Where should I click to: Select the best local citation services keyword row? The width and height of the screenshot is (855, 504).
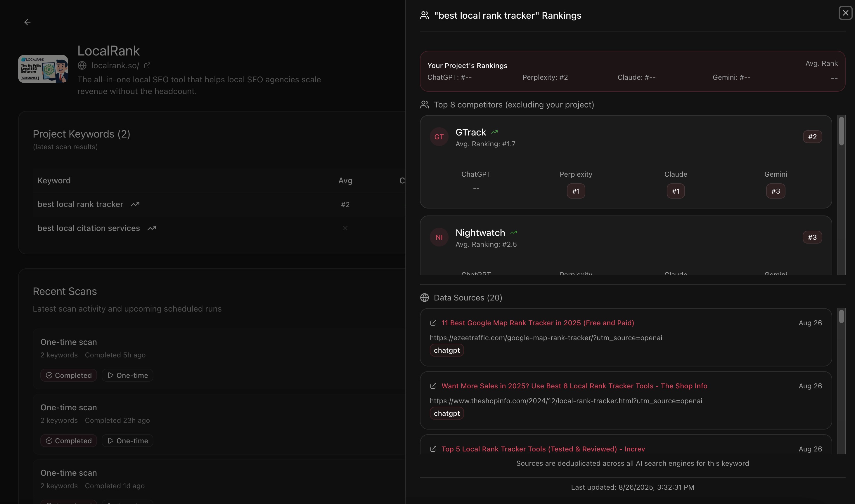(89, 228)
